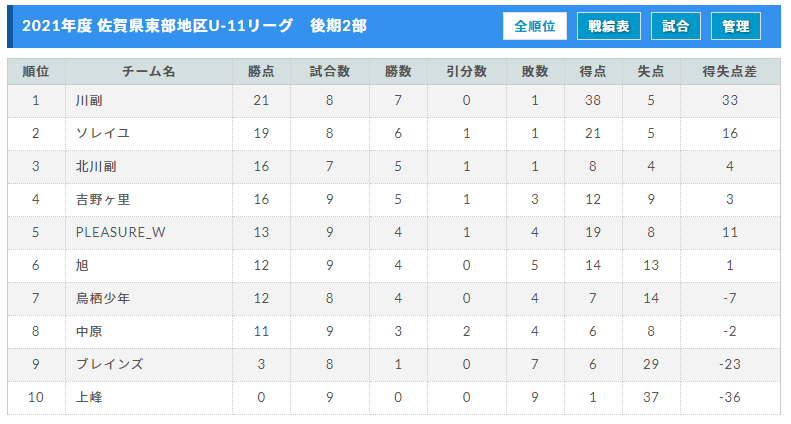Click the 試合数 column header

tap(330, 72)
